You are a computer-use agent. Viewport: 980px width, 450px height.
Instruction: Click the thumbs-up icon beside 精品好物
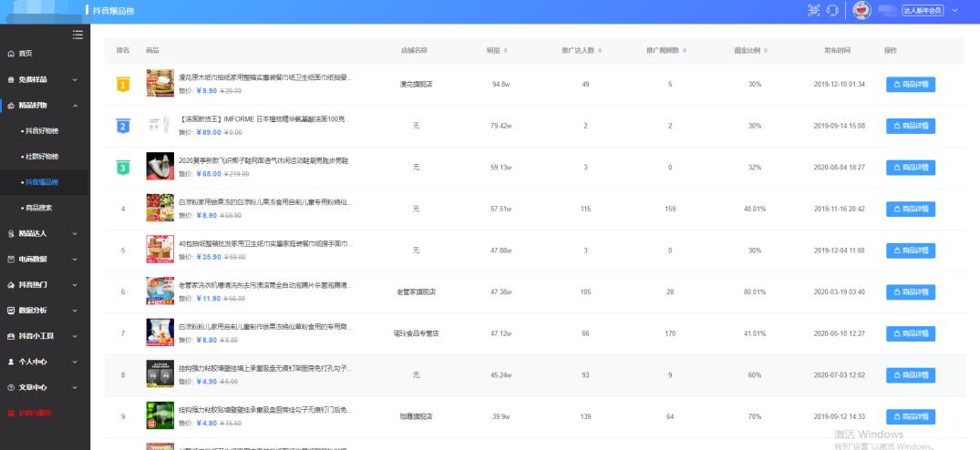(11, 106)
